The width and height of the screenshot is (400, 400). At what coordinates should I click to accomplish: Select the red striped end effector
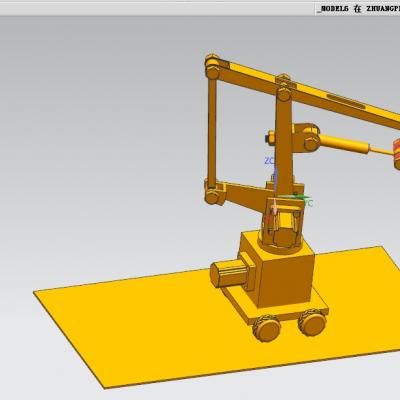point(397,153)
